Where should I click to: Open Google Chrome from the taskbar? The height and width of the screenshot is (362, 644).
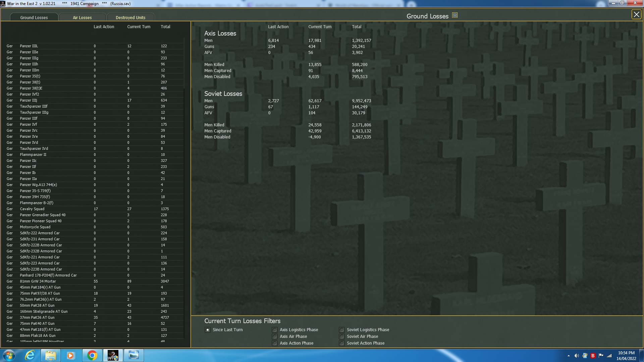pos(92,355)
